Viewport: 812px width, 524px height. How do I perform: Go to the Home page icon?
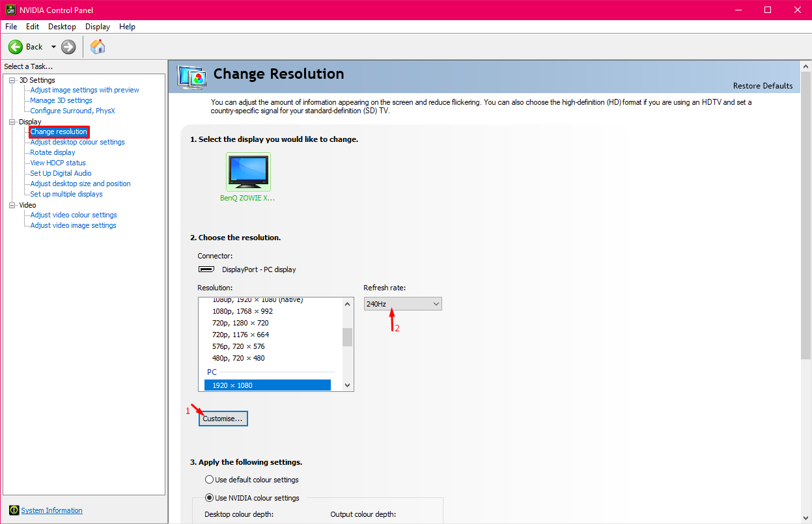(x=98, y=47)
